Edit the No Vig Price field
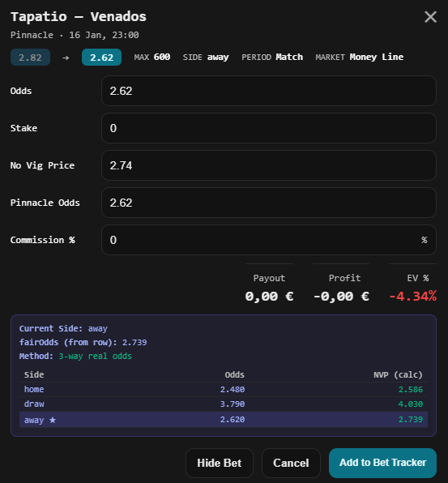 pos(269,165)
